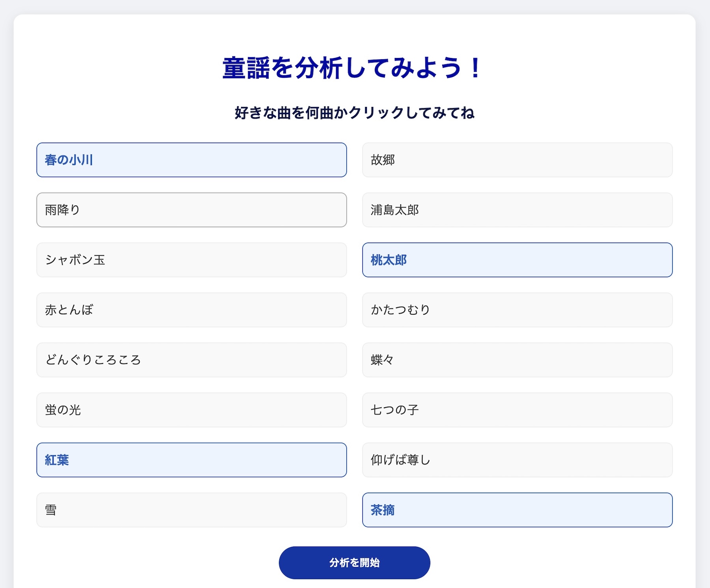Viewport: 710px width, 588px height.
Task: Select the 雪 song option
Action: [191, 510]
